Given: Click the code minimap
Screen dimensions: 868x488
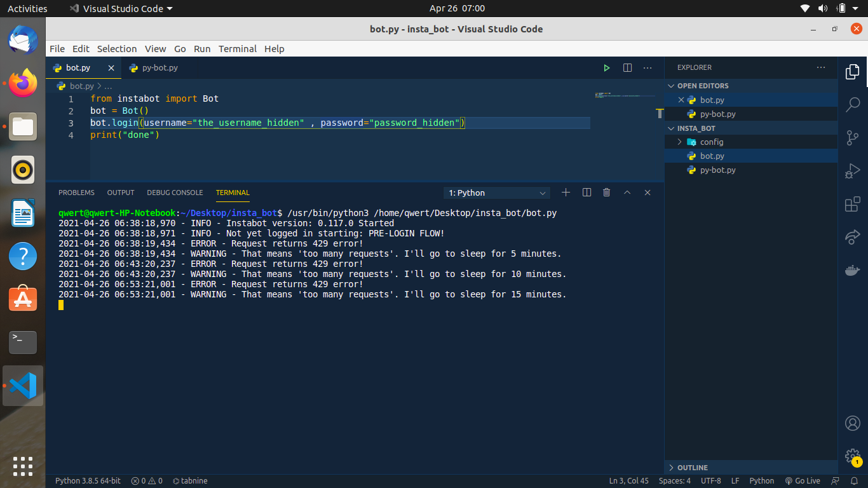Looking at the screenshot, I should (x=626, y=95).
